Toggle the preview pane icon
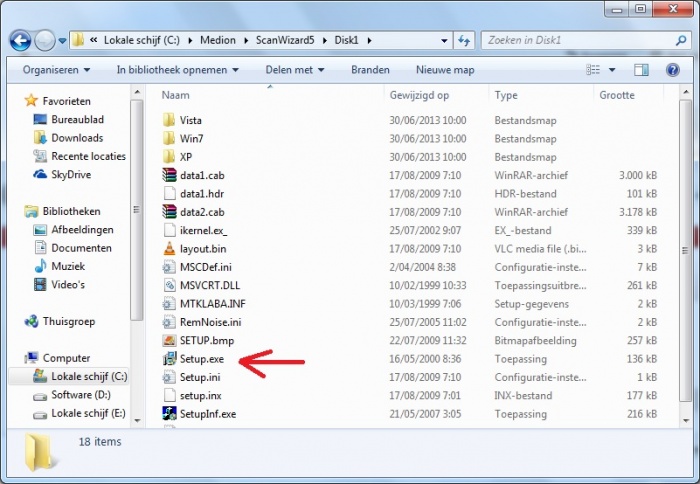This screenshot has width=700, height=484. (641, 70)
